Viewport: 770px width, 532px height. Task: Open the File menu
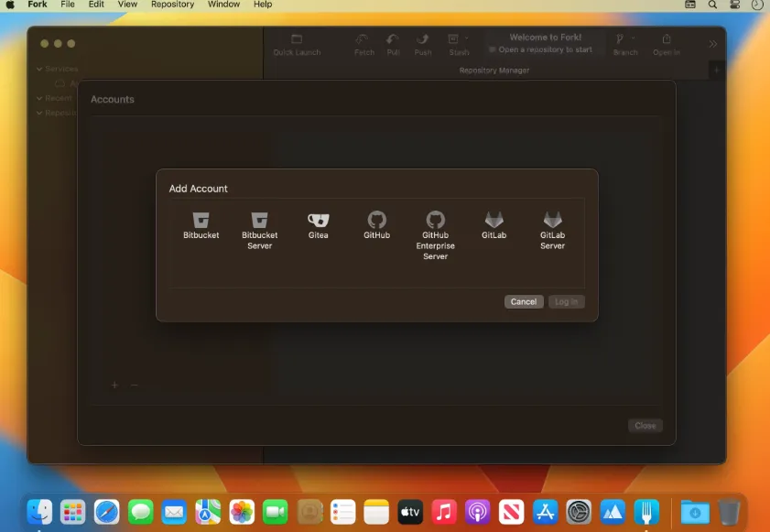68,5
